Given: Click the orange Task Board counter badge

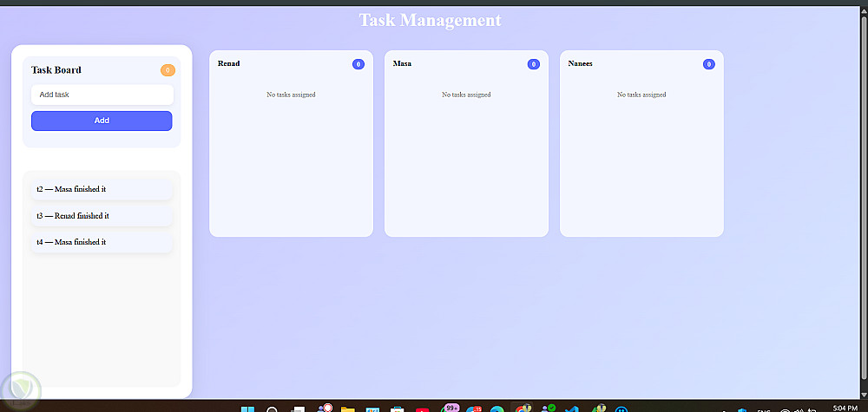Looking at the screenshot, I should 168,70.
